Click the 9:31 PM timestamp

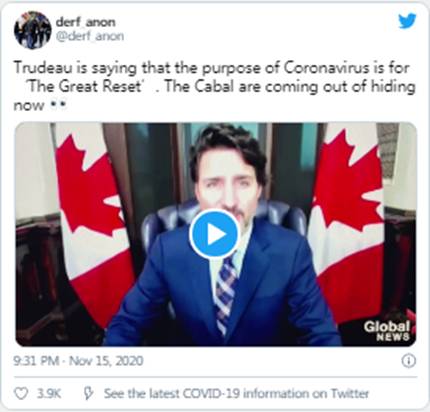(36, 361)
